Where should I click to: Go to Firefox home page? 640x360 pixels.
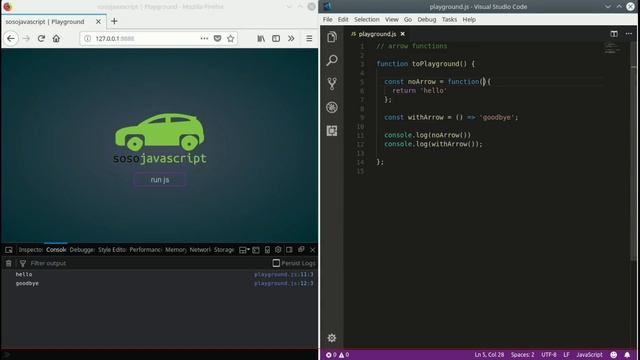pyautogui.click(x=56, y=38)
